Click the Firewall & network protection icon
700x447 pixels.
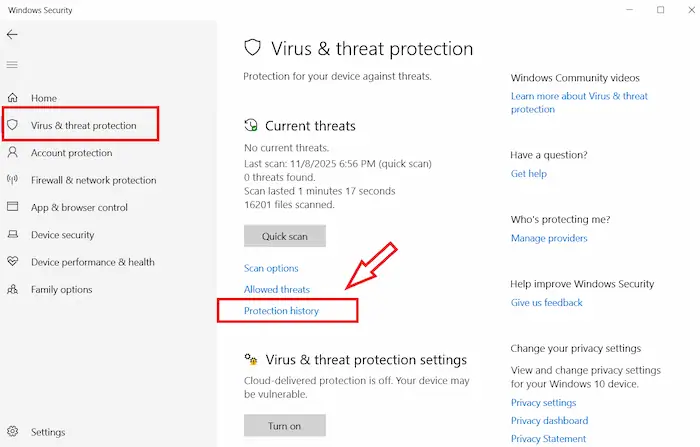(x=12, y=180)
